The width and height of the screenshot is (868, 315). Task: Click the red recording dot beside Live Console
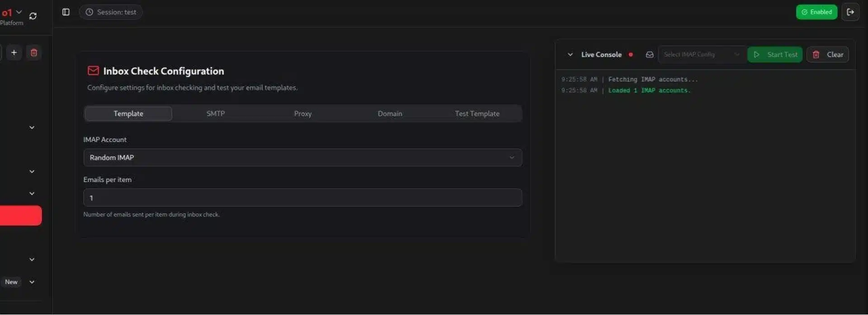[631, 55]
